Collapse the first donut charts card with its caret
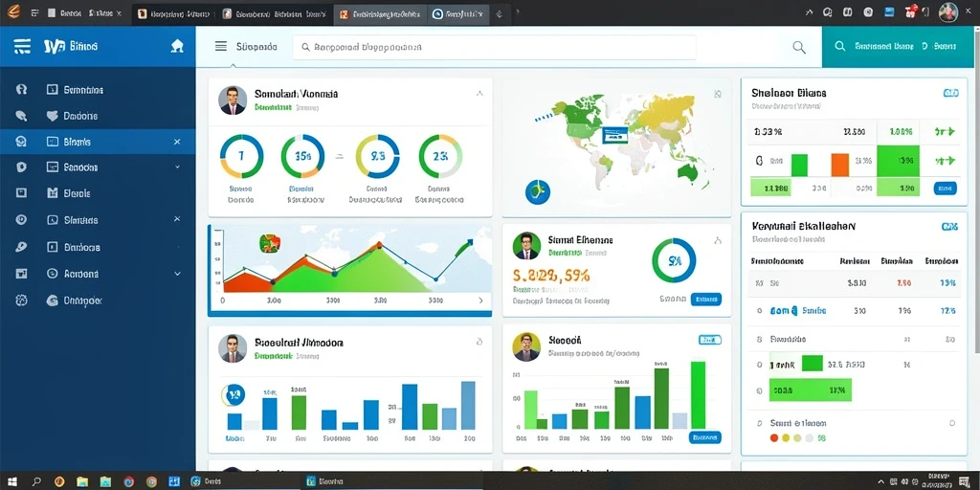 tap(479, 94)
